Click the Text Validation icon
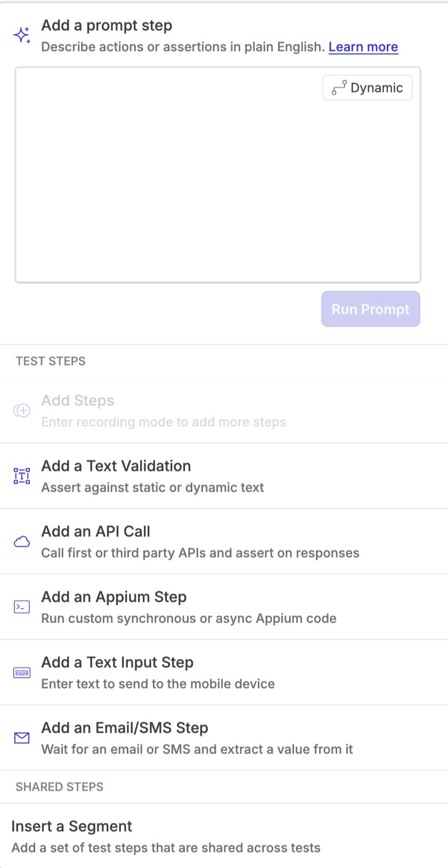Viewport: 448px width, 868px height. (x=22, y=476)
